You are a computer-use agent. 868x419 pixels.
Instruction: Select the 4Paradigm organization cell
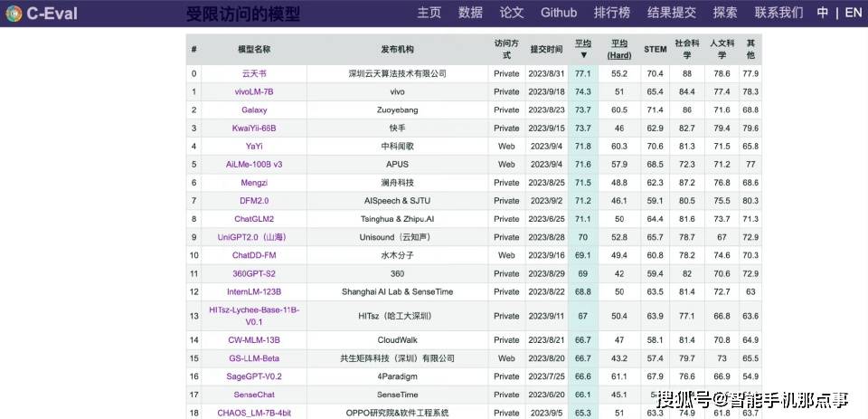pos(398,376)
